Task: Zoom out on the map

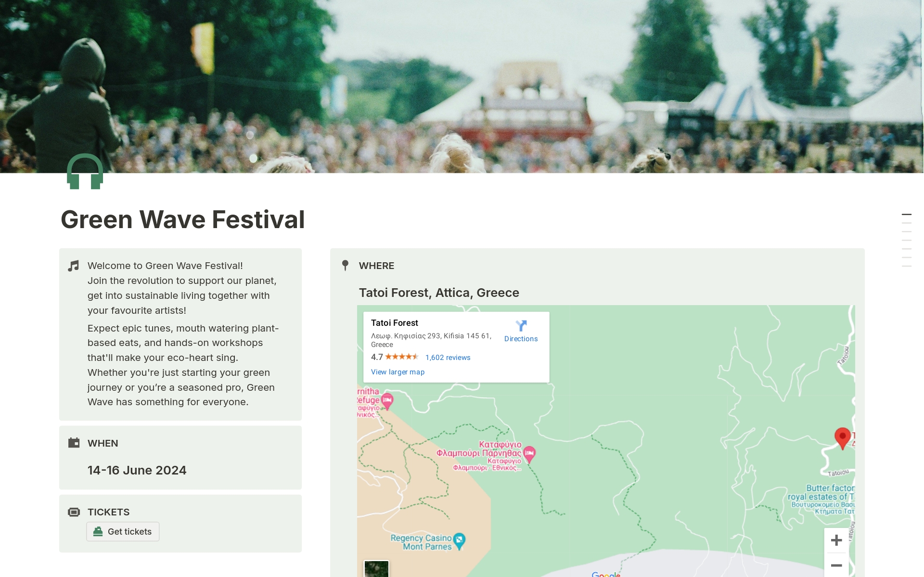Action: point(836,566)
